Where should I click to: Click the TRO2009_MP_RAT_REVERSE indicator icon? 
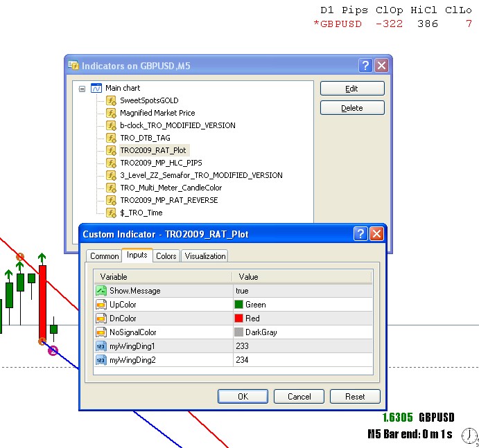click(111, 200)
